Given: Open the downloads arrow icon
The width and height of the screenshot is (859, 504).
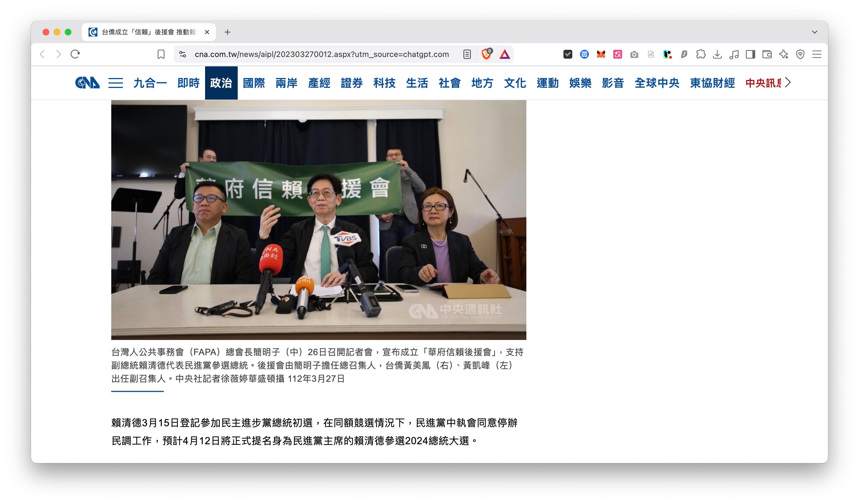Looking at the screenshot, I should click(717, 54).
